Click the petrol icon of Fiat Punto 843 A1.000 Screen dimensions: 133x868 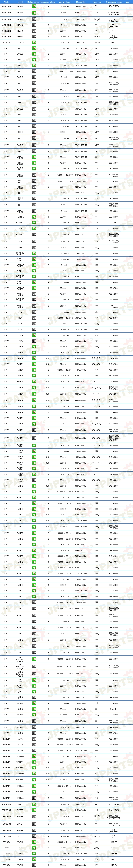pyautogui.click(x=34, y=556)
